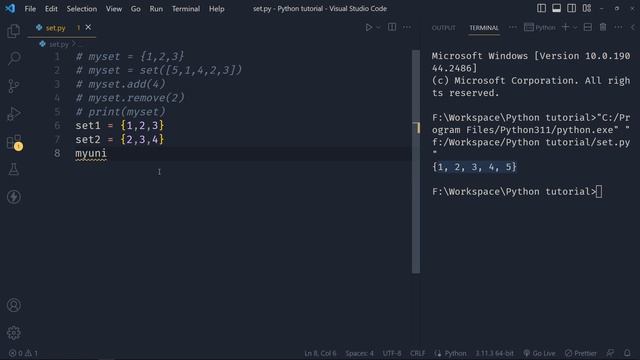Viewport: 640px width, 360px height.
Task: Toggle the primary side bar layout
Action: (x=541, y=8)
